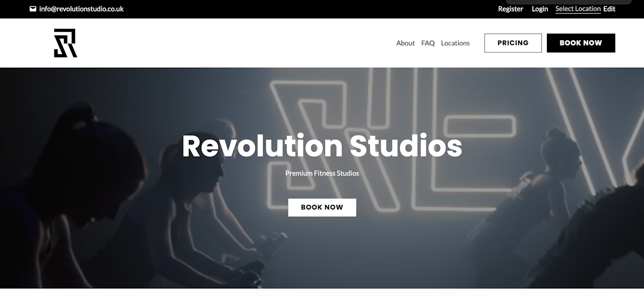Screen dimensions: 644x296
Task: Open the Register link
Action: click(511, 9)
